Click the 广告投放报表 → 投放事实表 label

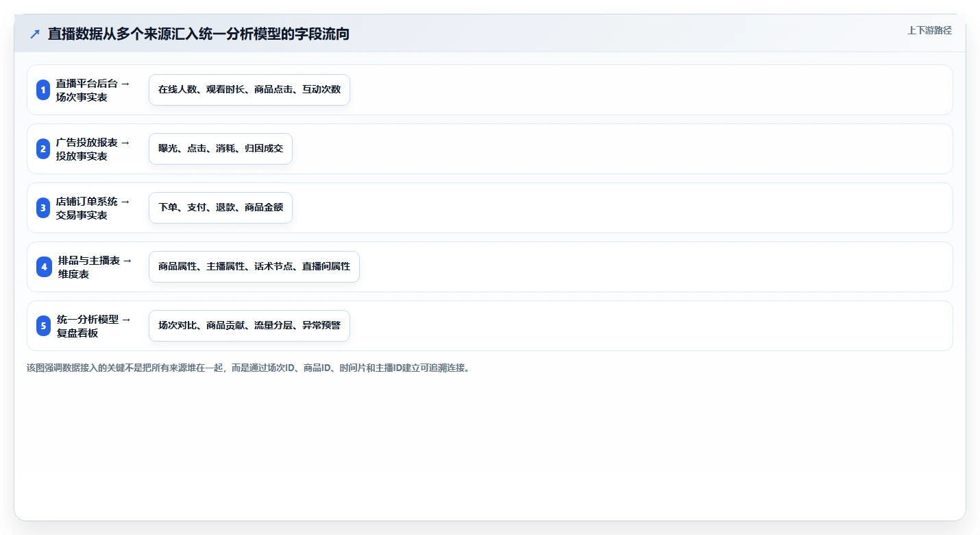[x=93, y=149]
